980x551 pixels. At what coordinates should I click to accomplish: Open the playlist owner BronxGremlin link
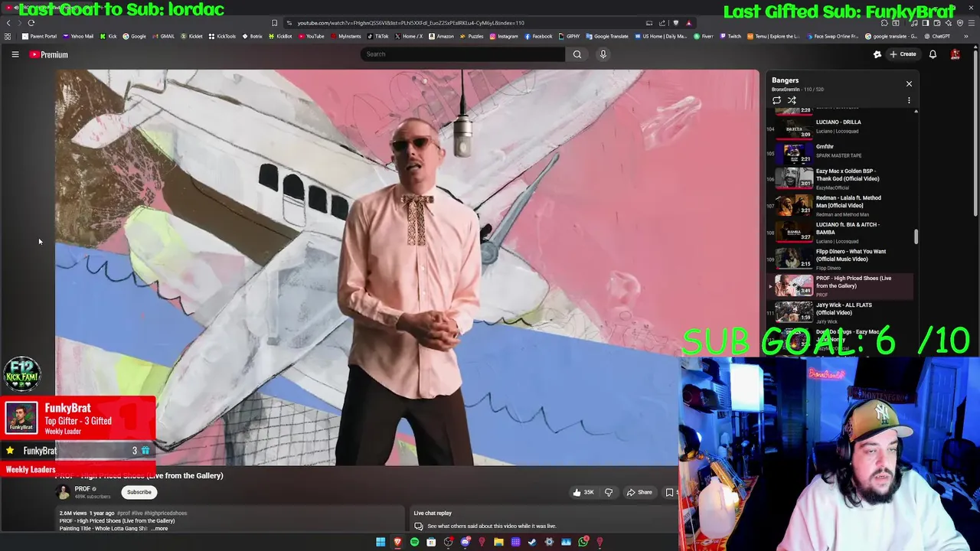pyautogui.click(x=786, y=90)
